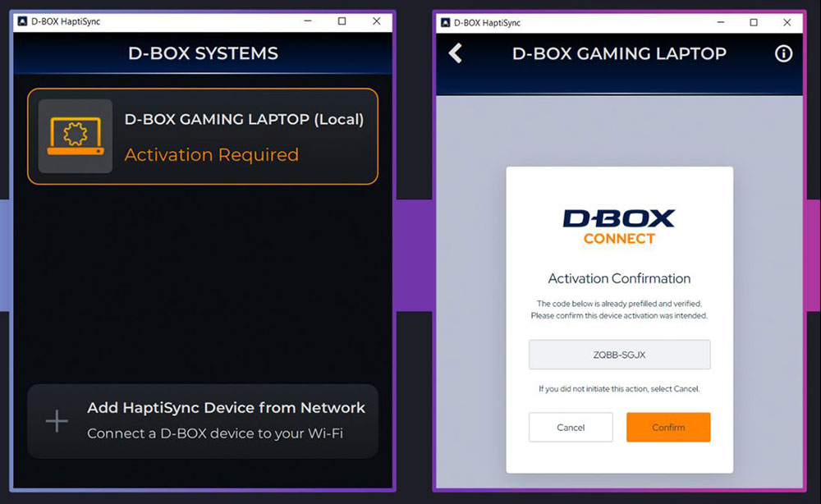
Task: Click the plus icon beside Add HaptiSync Device
Action: point(57,421)
